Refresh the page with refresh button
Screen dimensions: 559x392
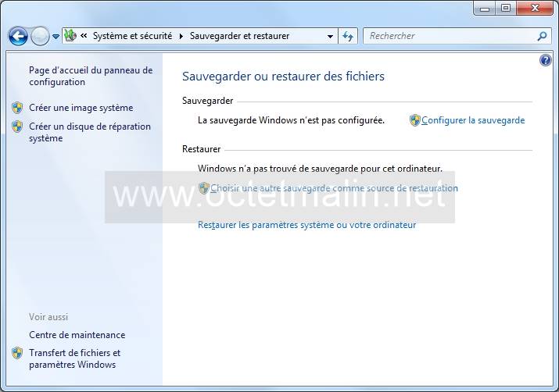click(x=348, y=37)
